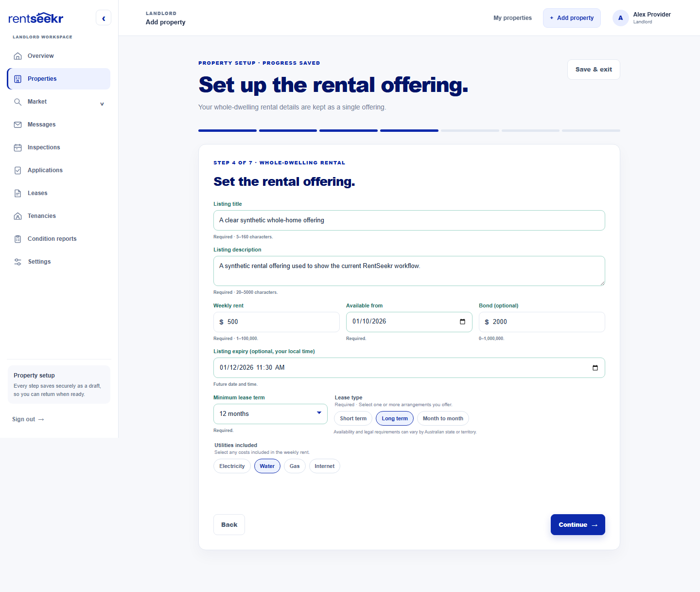Toggle the Month to month lease type

coord(443,418)
